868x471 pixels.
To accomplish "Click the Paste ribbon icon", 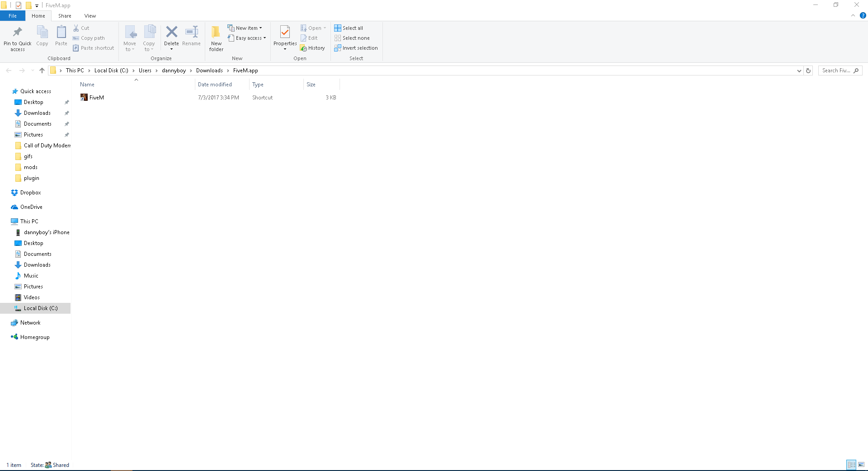I will click(61, 36).
